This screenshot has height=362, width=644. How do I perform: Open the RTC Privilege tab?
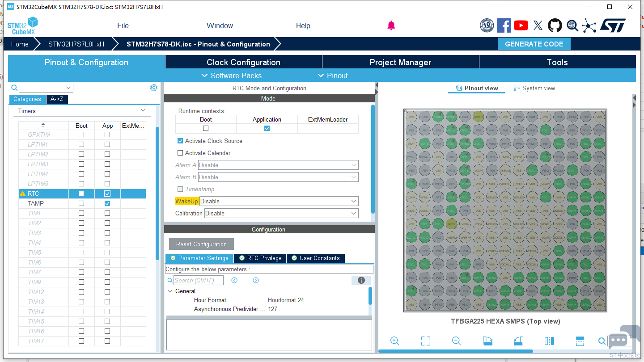point(260,258)
